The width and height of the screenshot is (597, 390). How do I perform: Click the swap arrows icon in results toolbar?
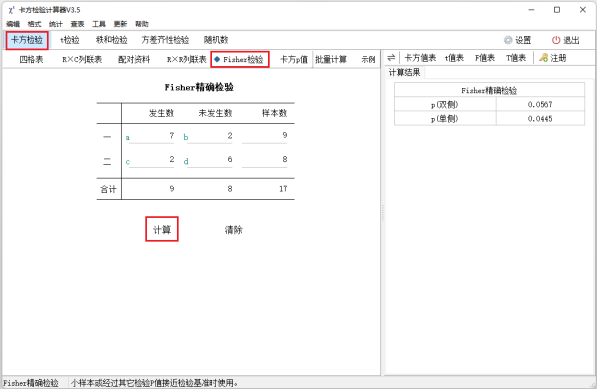391,58
